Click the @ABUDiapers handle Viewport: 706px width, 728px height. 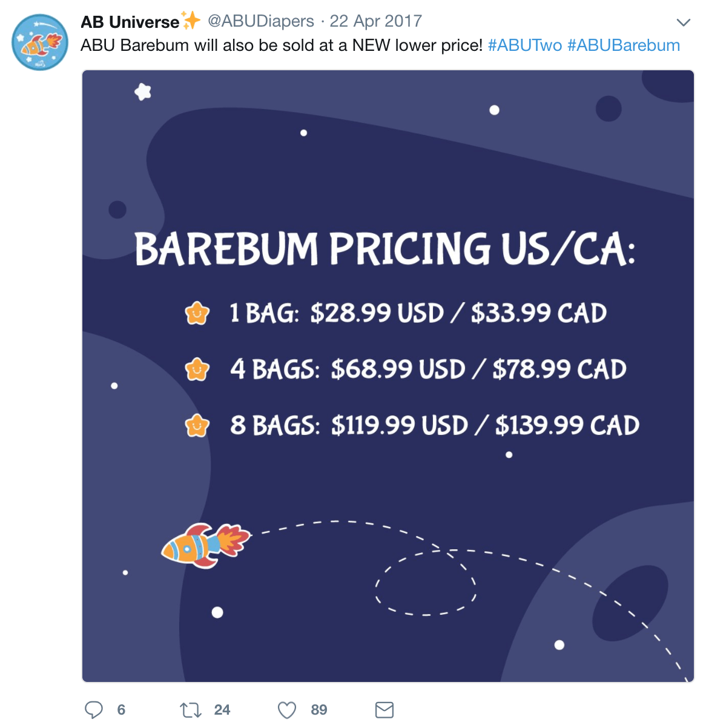click(x=261, y=21)
